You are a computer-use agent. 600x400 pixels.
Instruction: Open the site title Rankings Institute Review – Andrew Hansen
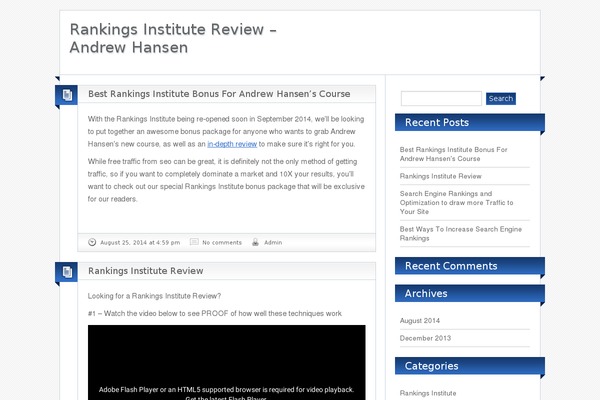point(173,38)
